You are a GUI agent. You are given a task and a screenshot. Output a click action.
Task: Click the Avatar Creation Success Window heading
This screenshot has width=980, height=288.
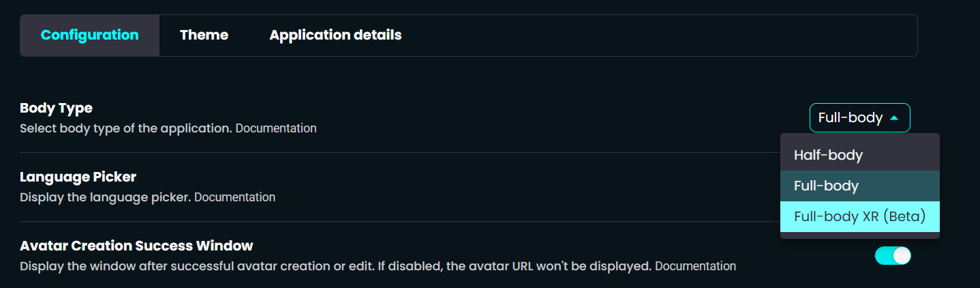tap(136, 246)
